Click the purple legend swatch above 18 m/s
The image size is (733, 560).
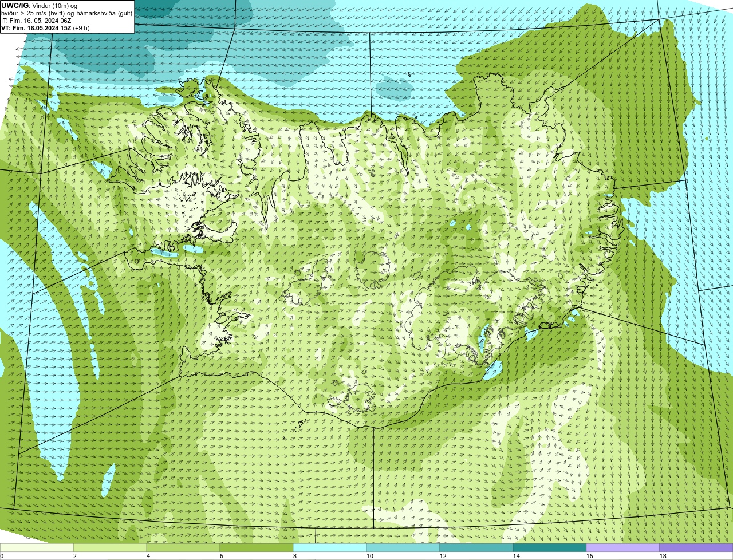(x=696, y=547)
